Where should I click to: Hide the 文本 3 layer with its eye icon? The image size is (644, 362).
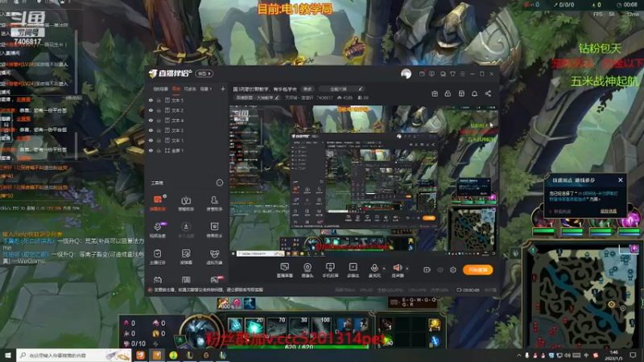click(151, 130)
